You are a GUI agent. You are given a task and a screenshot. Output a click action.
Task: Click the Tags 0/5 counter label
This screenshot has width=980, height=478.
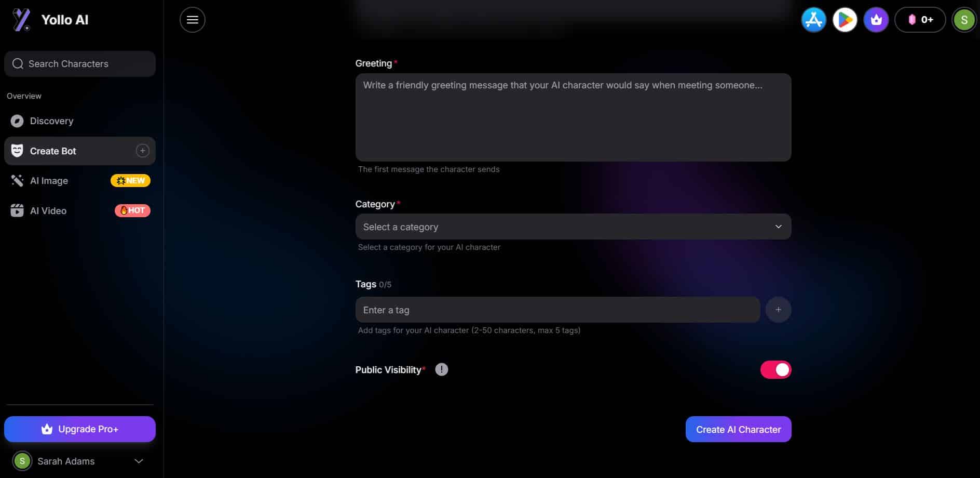point(373,284)
